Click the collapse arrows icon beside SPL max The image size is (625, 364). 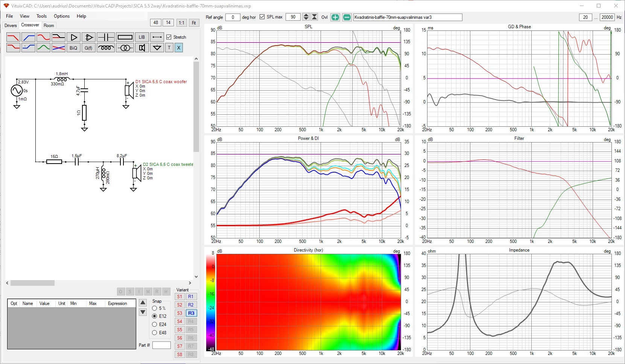315,17
